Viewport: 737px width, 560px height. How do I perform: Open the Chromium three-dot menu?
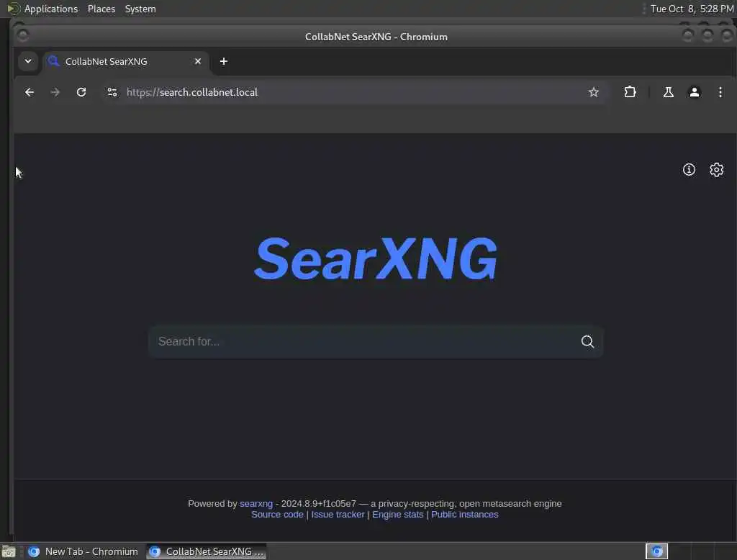[x=720, y=92]
